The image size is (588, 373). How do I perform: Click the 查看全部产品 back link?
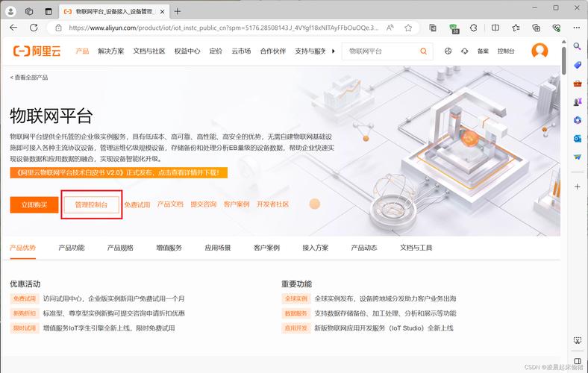pyautogui.click(x=29, y=78)
